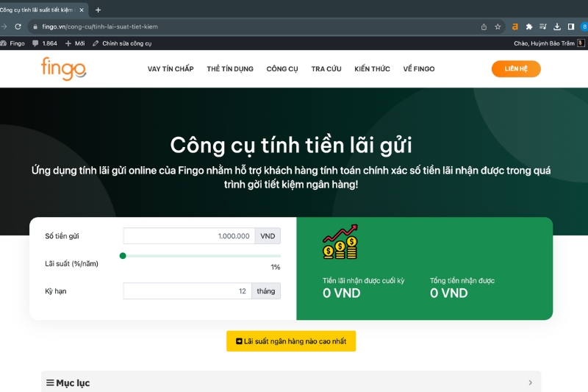Click the VND currency label
Screen dimensions: 588x392
[x=268, y=236]
